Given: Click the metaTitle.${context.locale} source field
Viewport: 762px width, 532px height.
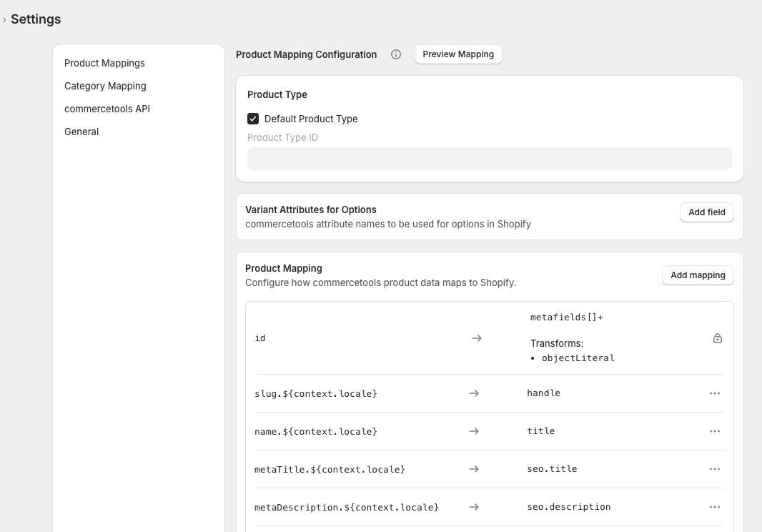Looking at the screenshot, I should click(x=330, y=469).
